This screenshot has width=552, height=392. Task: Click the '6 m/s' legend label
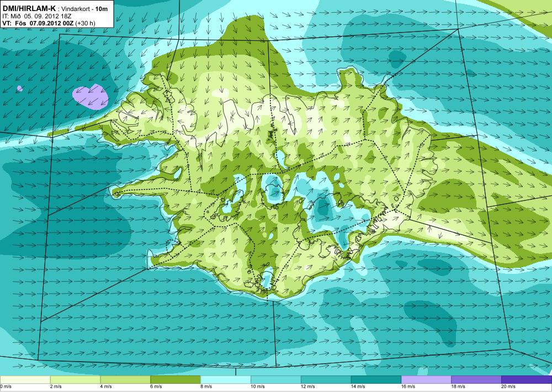tap(157, 386)
